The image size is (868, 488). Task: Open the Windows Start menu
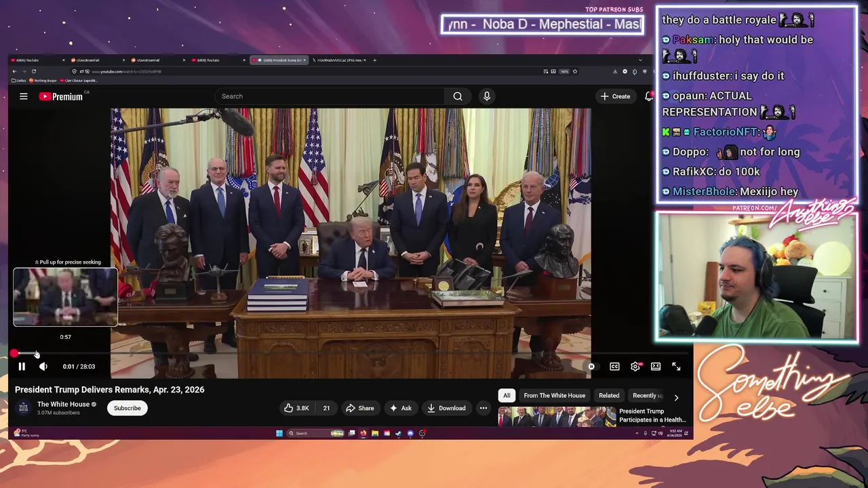279,433
